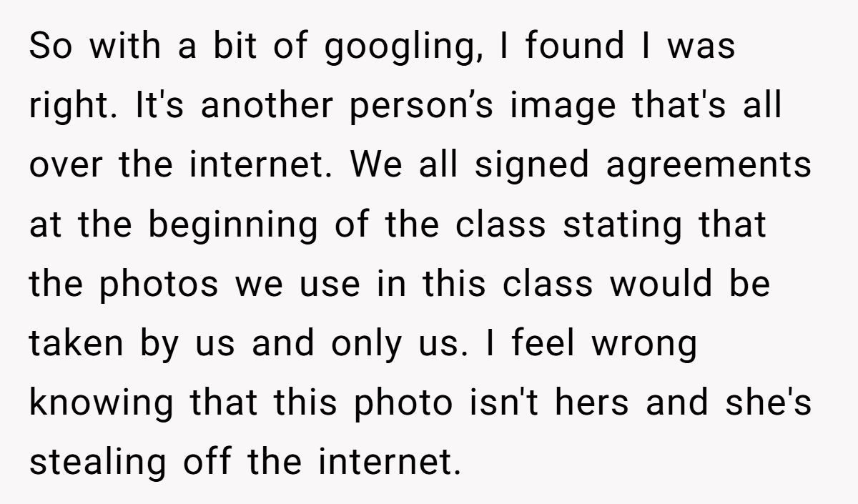Click the word "googling" in the first line

(402, 49)
